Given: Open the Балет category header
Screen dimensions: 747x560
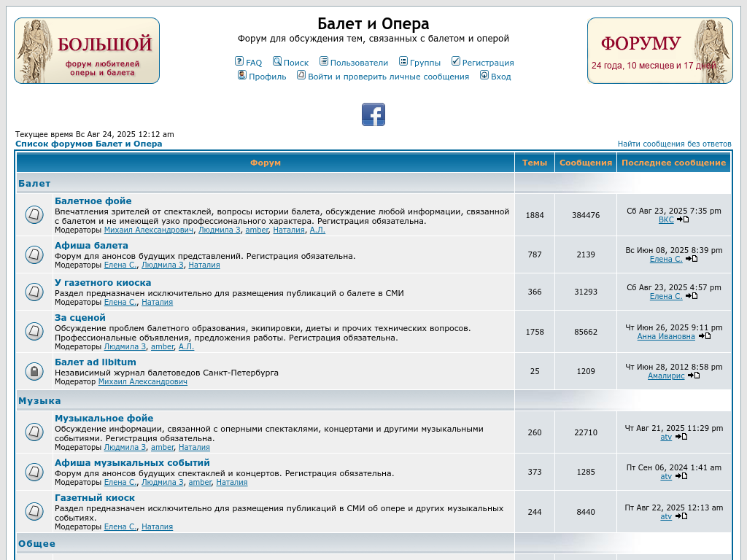Looking at the screenshot, I should (x=34, y=183).
